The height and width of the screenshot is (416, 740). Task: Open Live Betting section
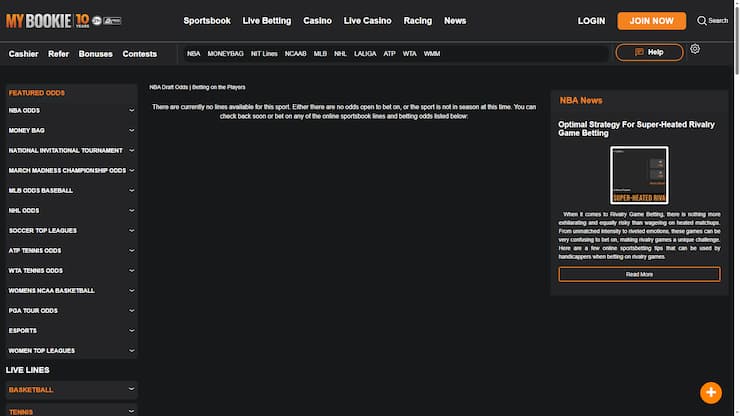(267, 21)
